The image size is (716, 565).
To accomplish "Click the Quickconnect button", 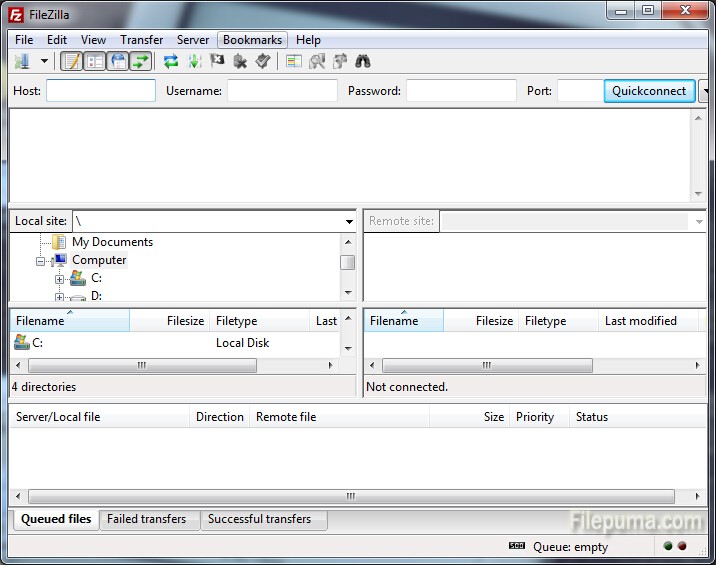I will [649, 91].
